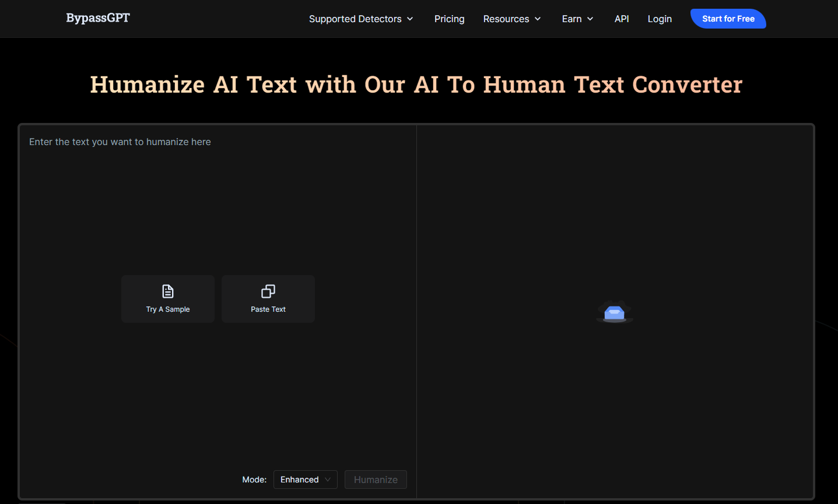Navigate to the API page

tap(622, 19)
